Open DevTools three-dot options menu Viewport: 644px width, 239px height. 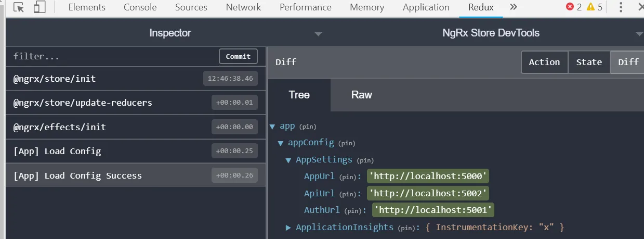tap(621, 7)
